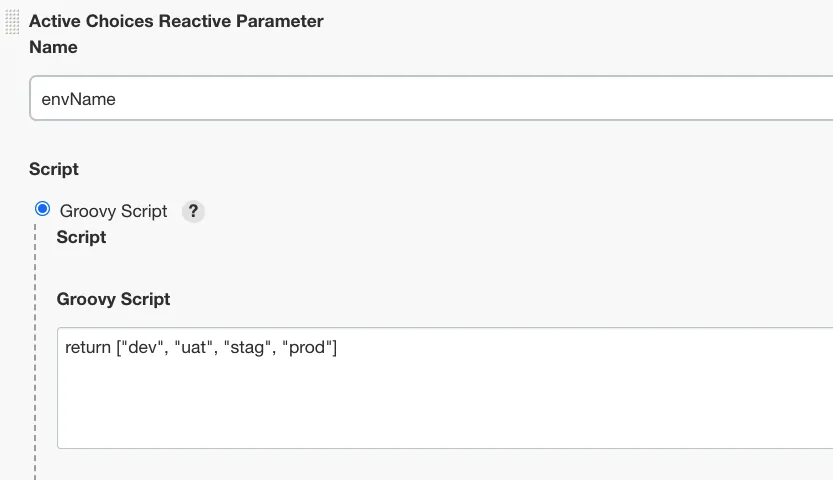Click the Active Choices Reactive Parameter heading
Screen dimensions: 833x480
(176, 20)
